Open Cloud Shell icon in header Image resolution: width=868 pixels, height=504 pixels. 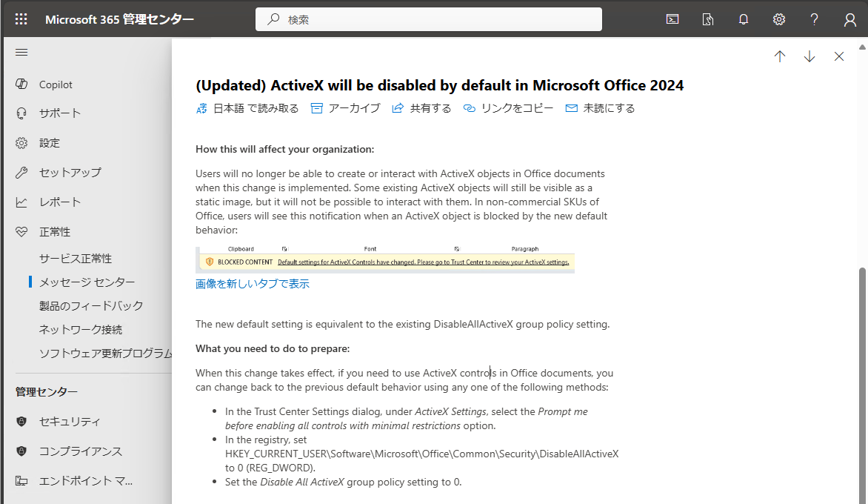672,19
